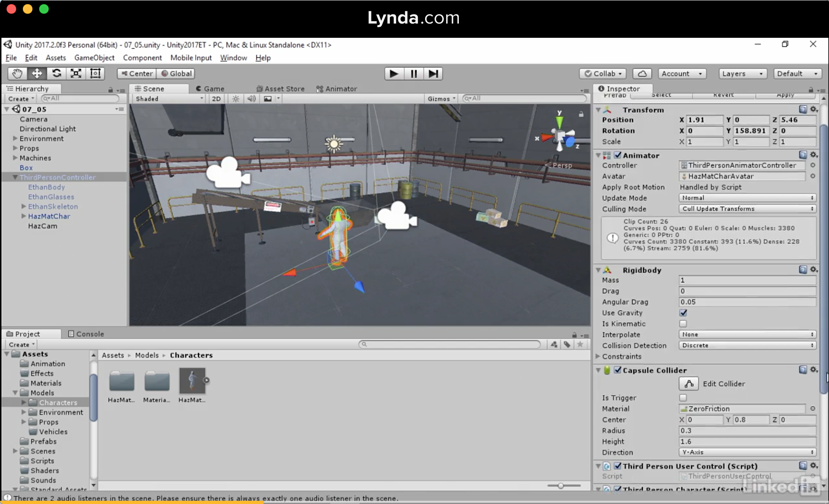Select the Scripts folder in Project
829x504 pixels.
coord(42,461)
